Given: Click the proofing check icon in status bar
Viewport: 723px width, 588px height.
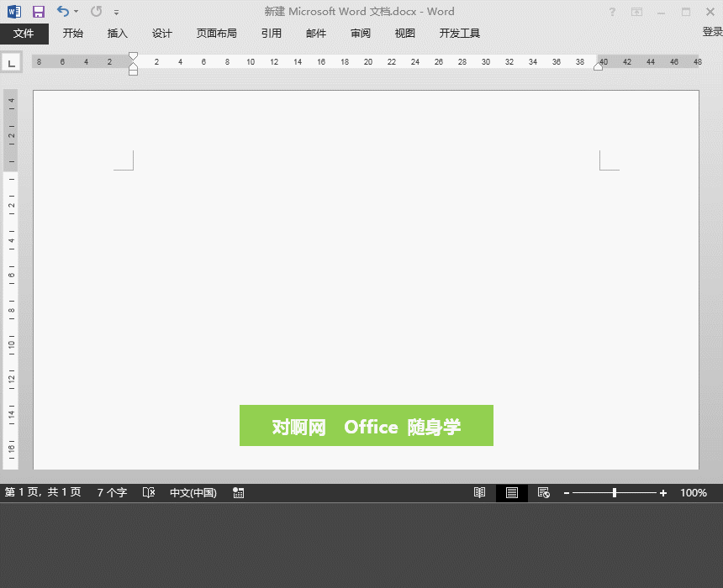Looking at the screenshot, I should pyautogui.click(x=149, y=492).
